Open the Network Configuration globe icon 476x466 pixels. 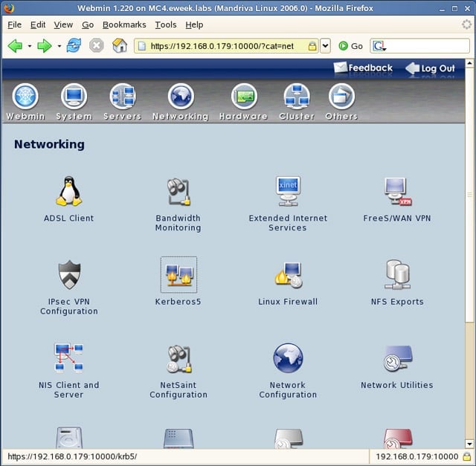pyautogui.click(x=288, y=358)
